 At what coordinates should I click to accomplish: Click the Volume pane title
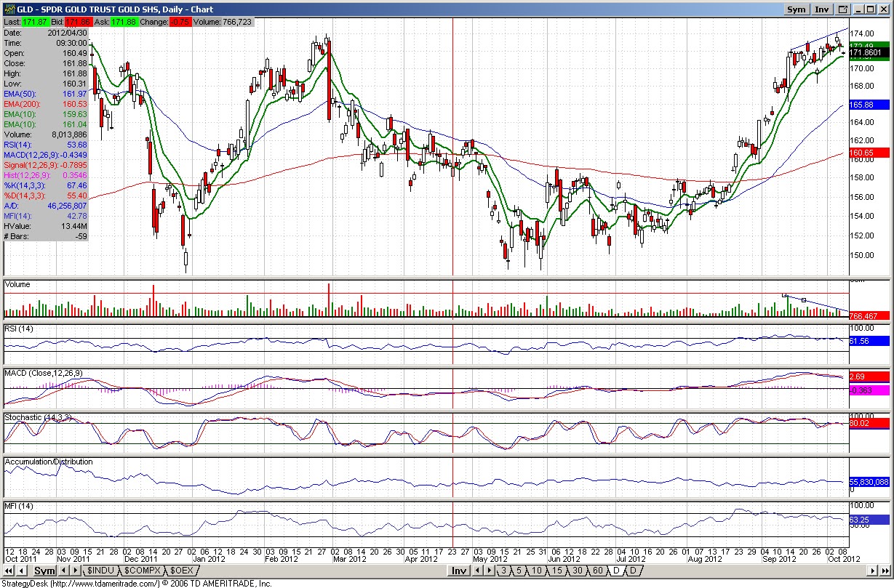17,285
